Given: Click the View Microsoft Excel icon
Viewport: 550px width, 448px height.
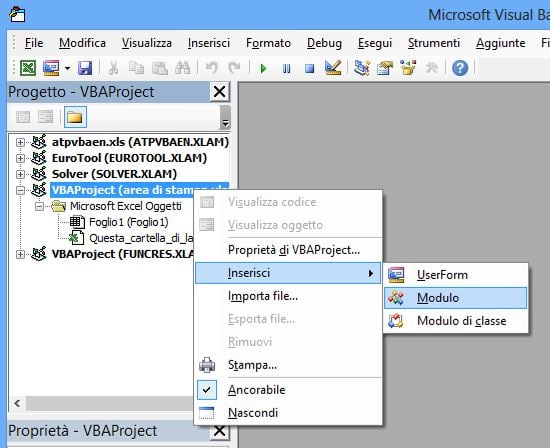Looking at the screenshot, I should pyautogui.click(x=28, y=68).
